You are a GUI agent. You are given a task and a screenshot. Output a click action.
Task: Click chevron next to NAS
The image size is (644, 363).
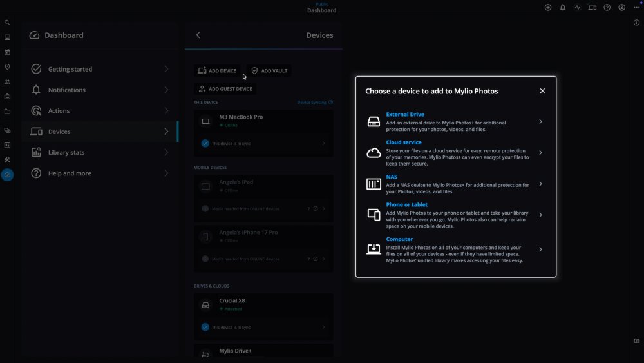point(540,184)
